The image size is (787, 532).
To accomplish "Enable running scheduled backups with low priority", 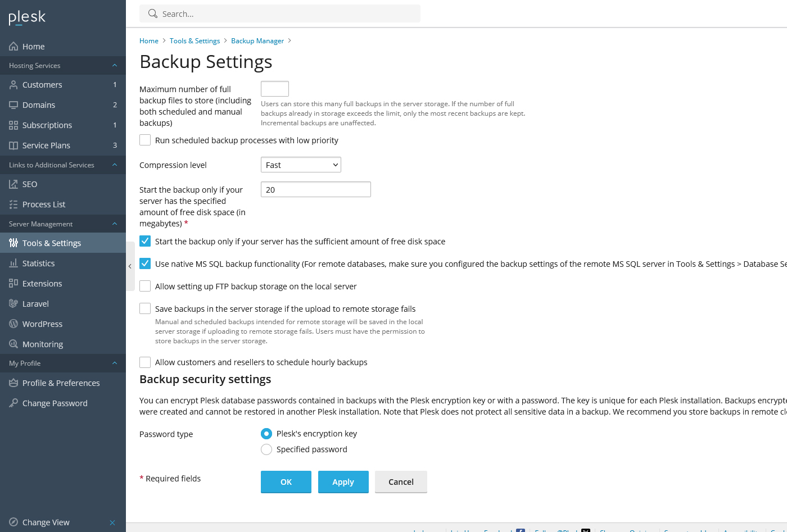I will [x=144, y=139].
